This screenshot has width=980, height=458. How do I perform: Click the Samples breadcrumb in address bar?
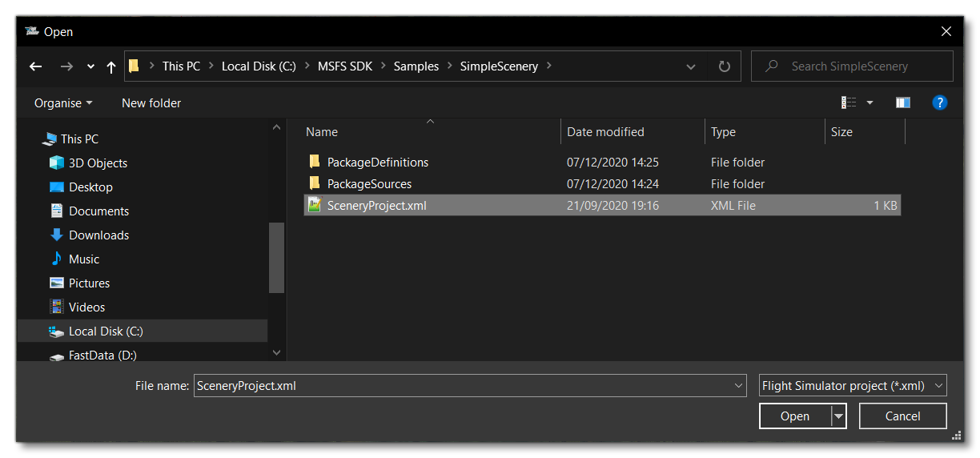coord(416,66)
